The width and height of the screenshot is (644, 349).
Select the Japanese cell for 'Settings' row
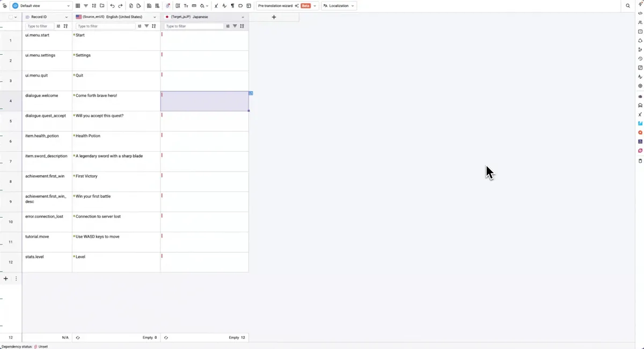pos(204,61)
